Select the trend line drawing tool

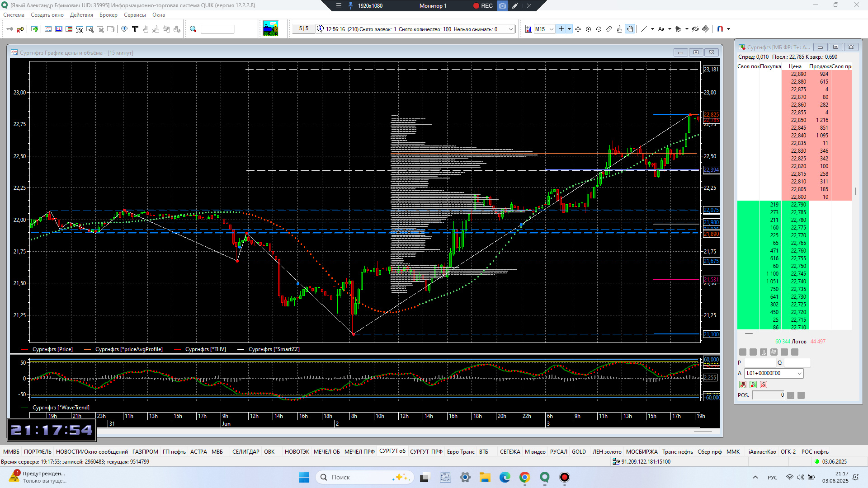pyautogui.click(x=644, y=29)
